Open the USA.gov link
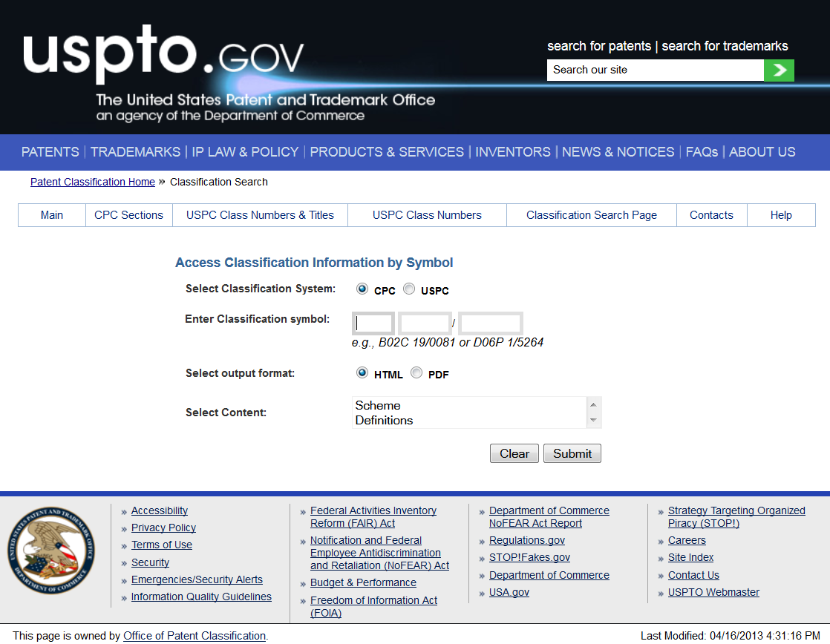 point(509,592)
